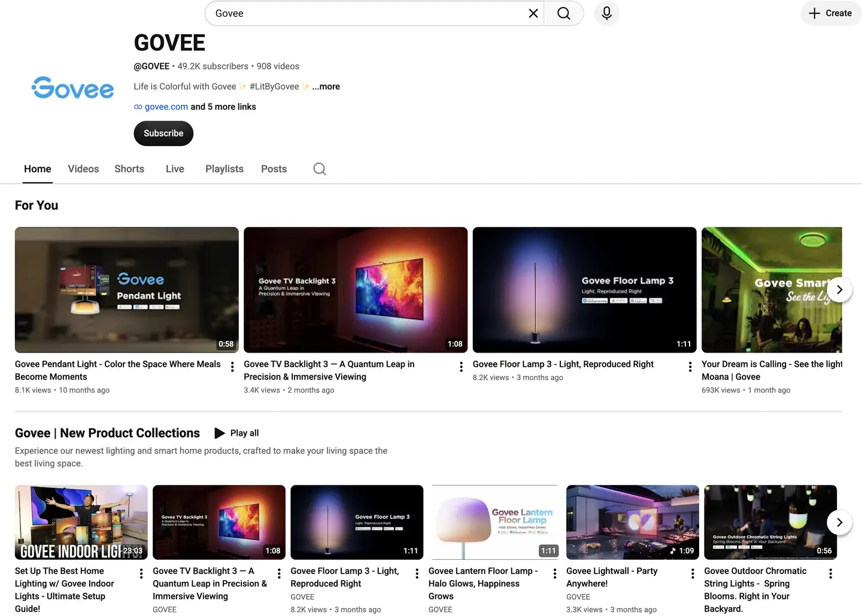862x616 pixels.
Task: Play collection TV Backlight 3 thumbnail
Action: point(219,522)
